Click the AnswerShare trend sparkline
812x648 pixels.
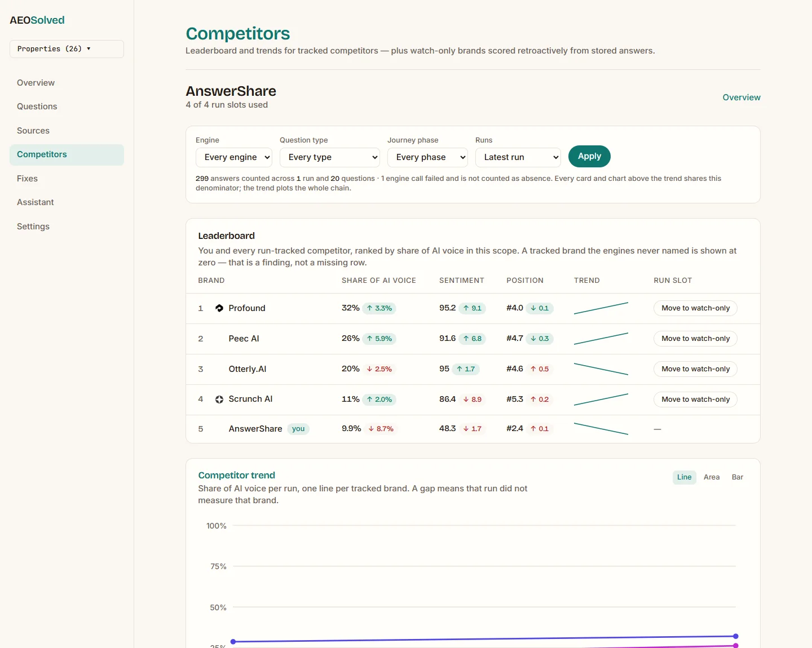coord(601,429)
